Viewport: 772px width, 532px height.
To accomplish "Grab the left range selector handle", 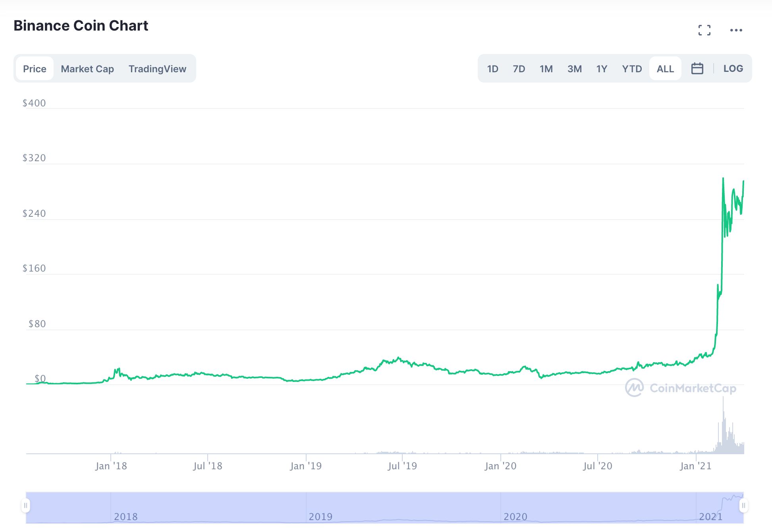I will (25, 505).
